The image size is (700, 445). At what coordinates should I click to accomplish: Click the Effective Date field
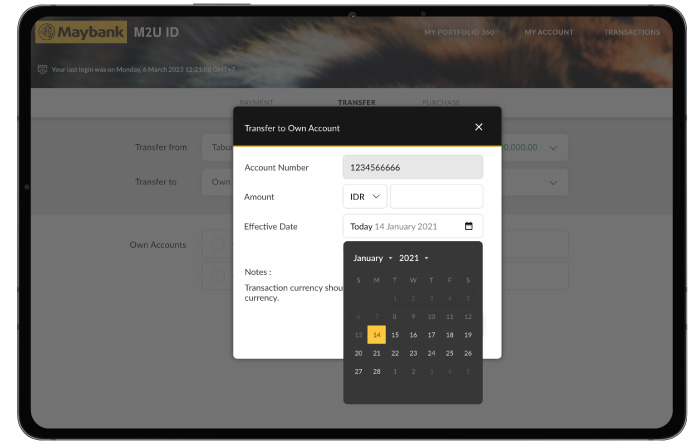(413, 226)
